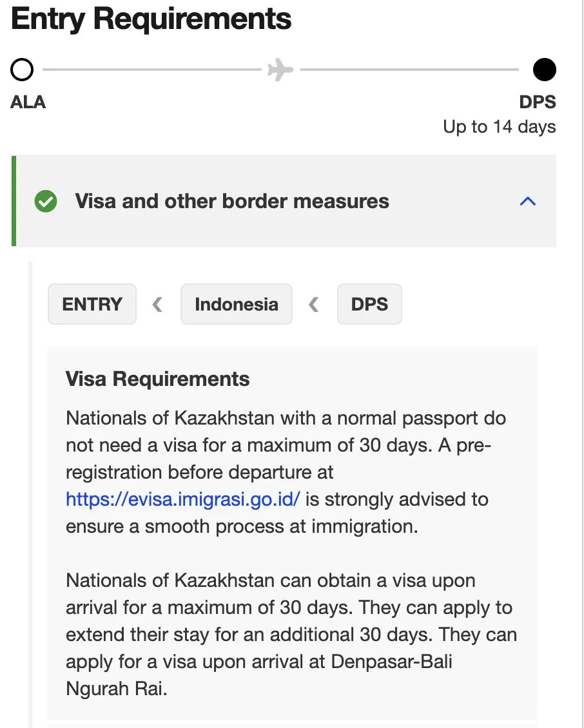Click the DPS airport code under the route
The height and width of the screenshot is (728, 584).
(538, 102)
